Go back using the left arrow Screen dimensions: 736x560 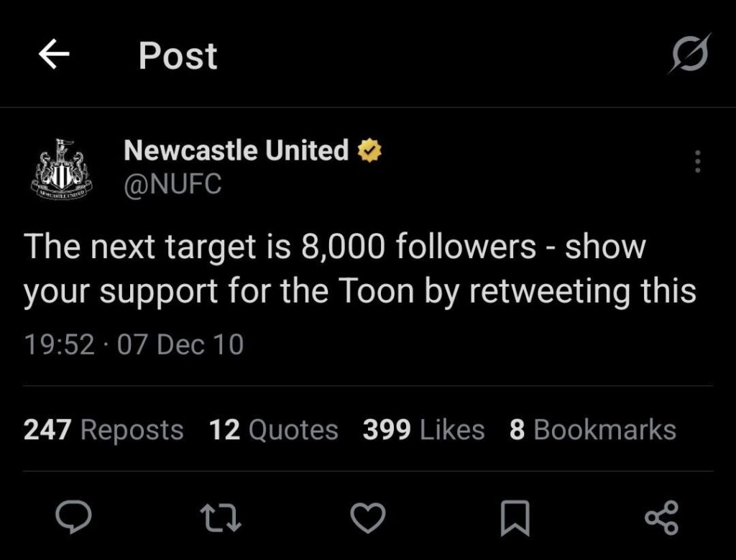point(54,54)
